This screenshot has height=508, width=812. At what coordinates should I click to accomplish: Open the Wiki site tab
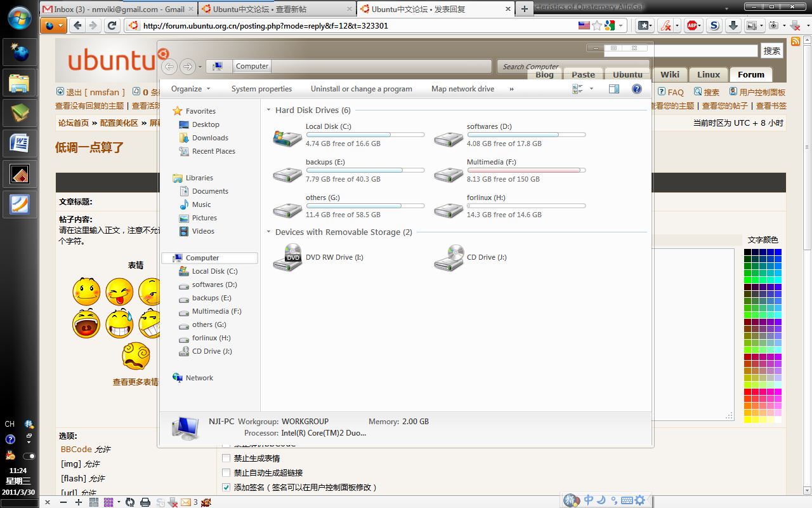point(670,74)
